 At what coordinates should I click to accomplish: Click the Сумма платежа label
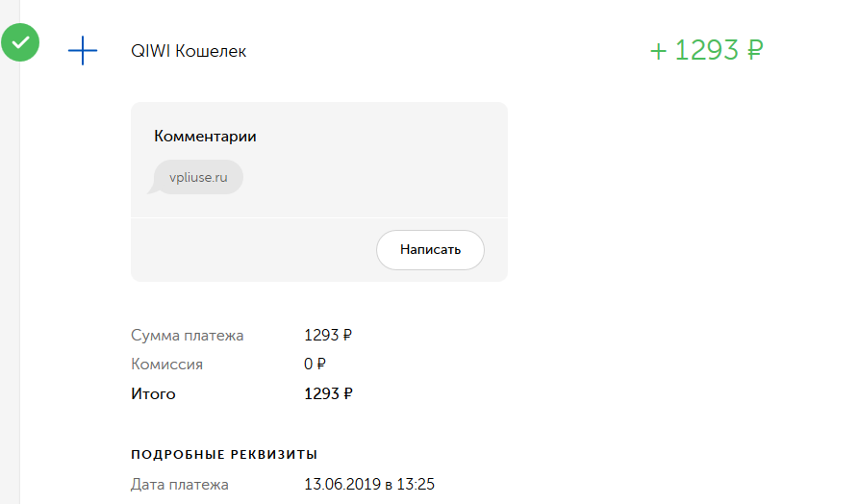pyautogui.click(x=187, y=336)
